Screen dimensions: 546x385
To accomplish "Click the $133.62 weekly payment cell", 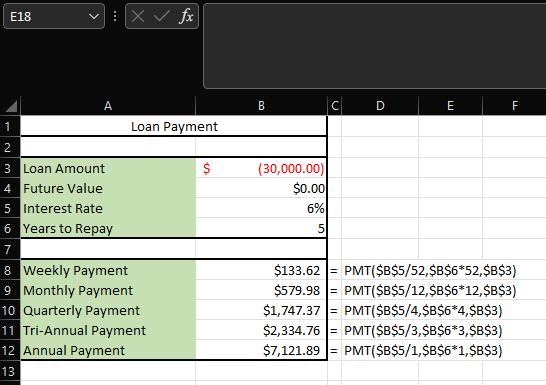I will tap(261, 270).
